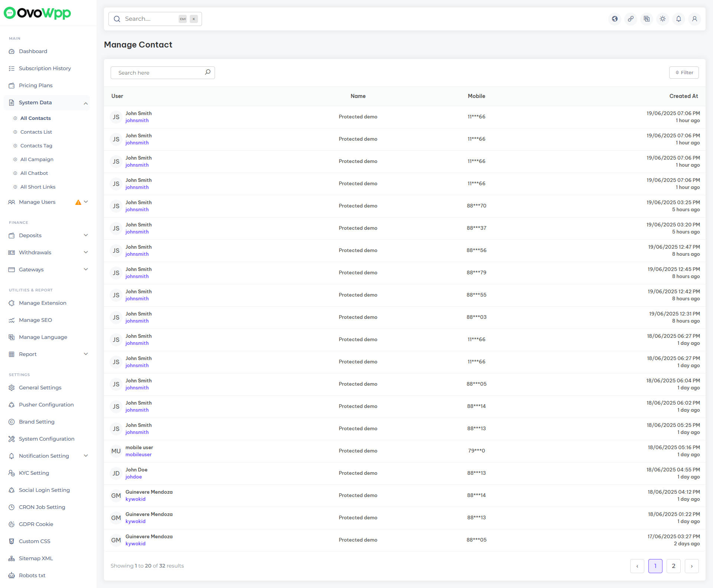
Task: Open the language translate icon in header
Action: pos(647,19)
